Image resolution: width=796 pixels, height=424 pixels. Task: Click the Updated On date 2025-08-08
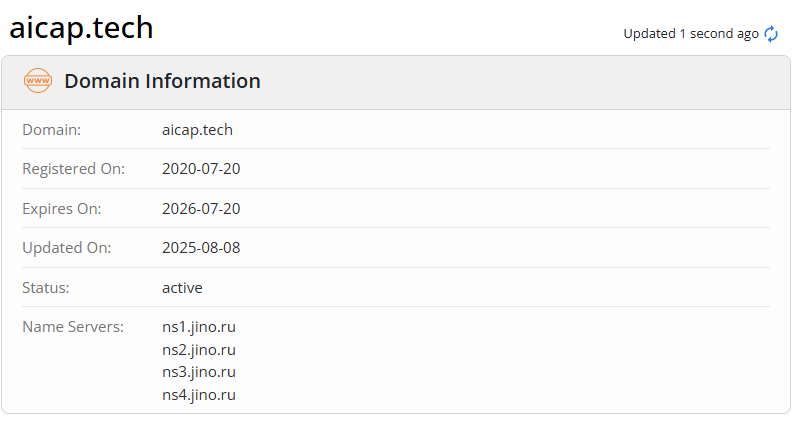pos(201,248)
